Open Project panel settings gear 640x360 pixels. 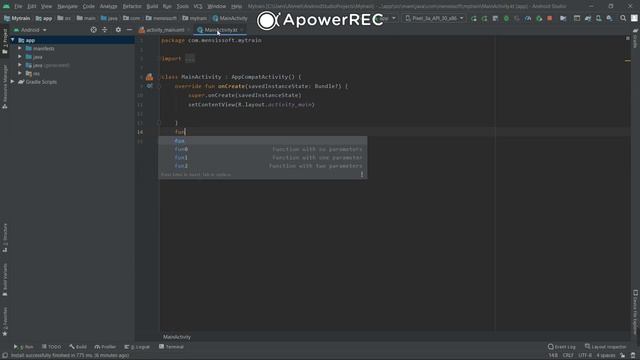point(118,30)
